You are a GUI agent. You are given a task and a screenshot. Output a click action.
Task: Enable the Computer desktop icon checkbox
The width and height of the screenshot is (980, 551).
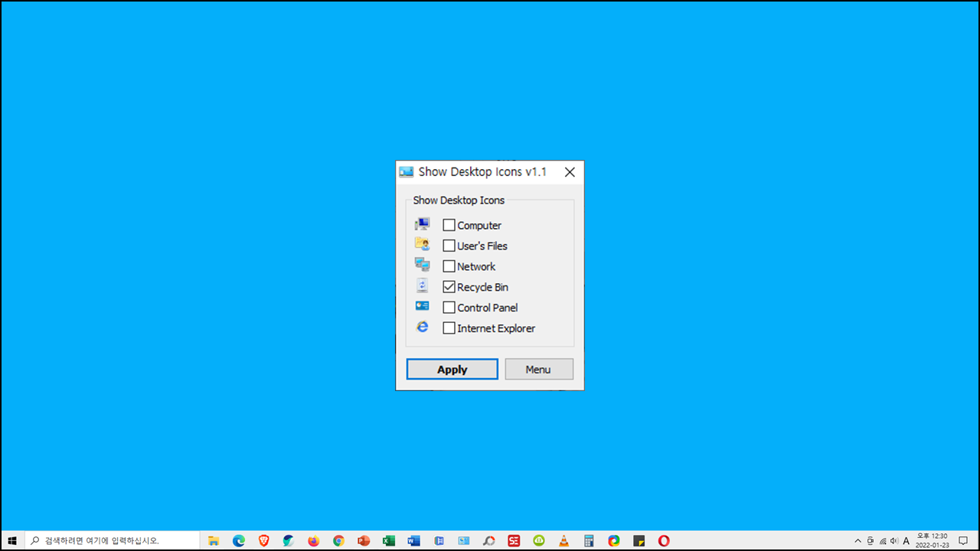[x=449, y=225]
